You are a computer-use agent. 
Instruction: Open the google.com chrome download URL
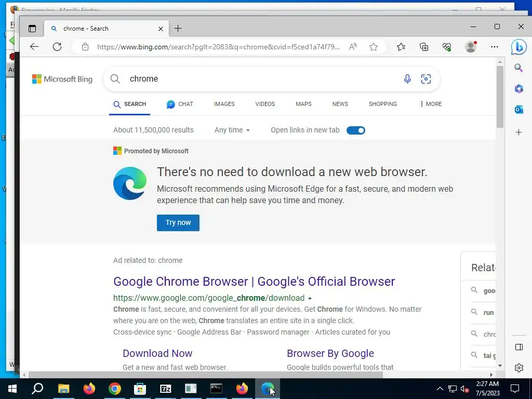coord(209,298)
